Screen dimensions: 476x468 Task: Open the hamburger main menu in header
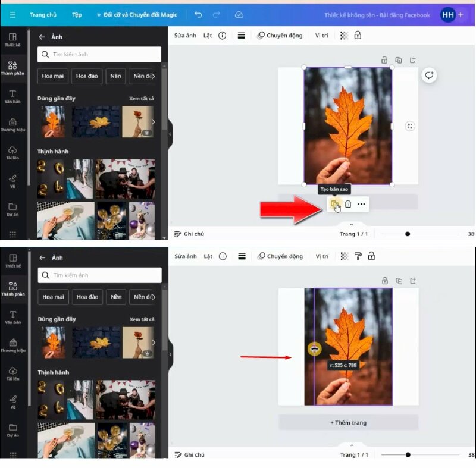(13, 15)
